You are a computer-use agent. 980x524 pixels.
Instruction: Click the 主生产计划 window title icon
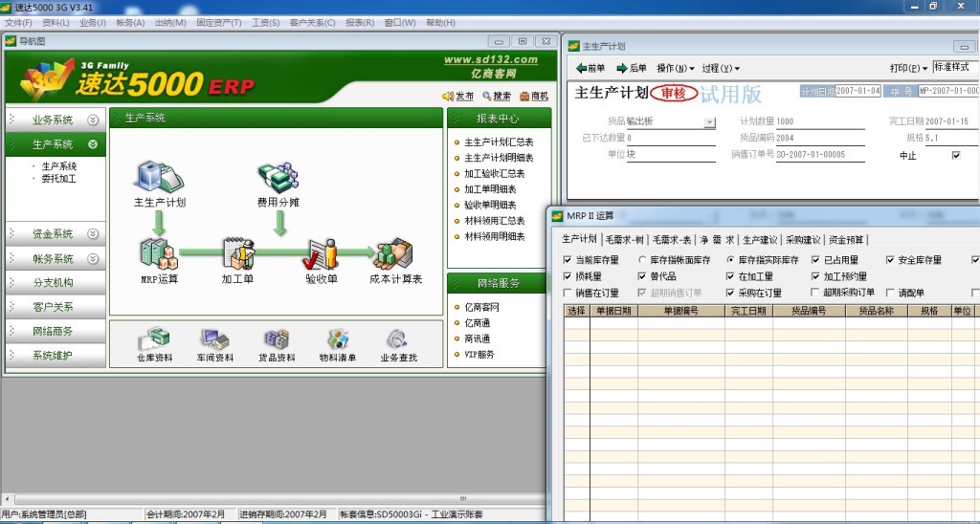(574, 46)
